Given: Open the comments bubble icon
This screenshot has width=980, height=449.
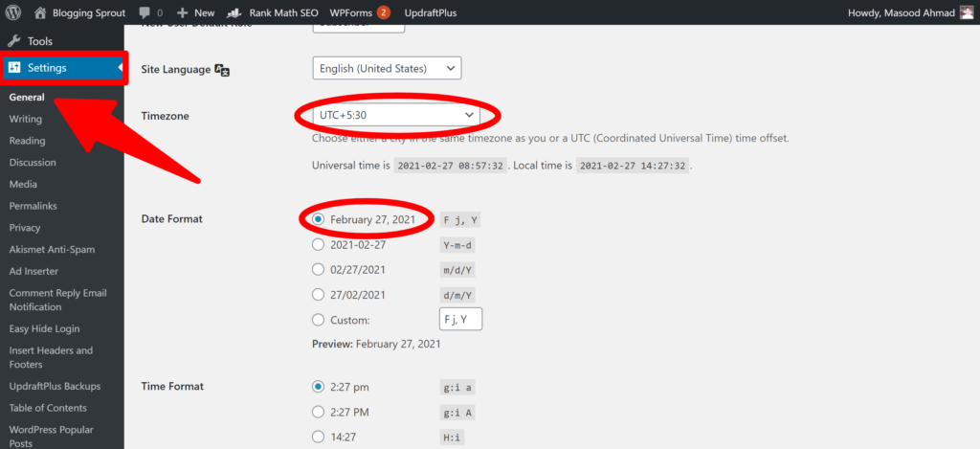Looking at the screenshot, I should point(145,12).
